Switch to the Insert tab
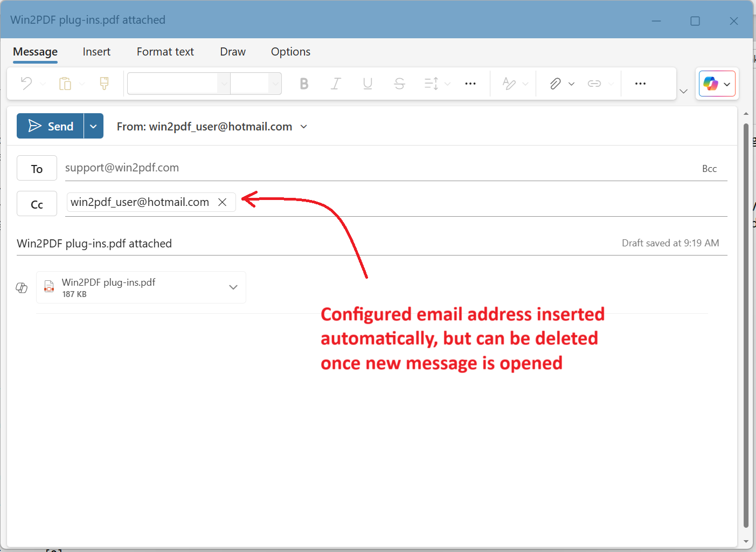 tap(96, 52)
